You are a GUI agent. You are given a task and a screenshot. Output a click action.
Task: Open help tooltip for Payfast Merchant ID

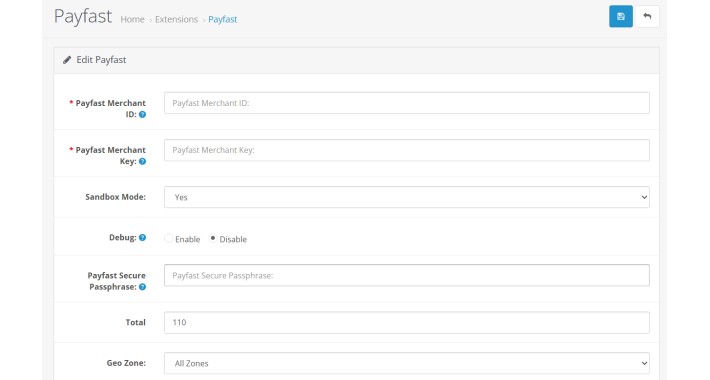click(142, 115)
